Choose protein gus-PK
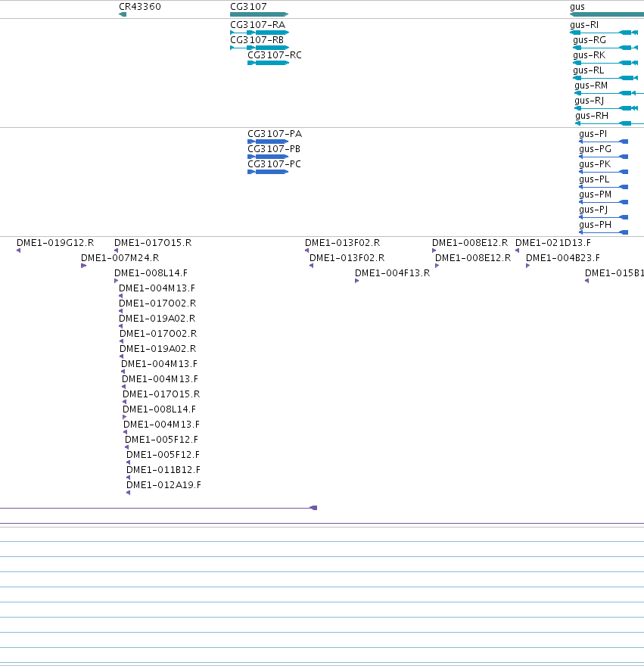This screenshot has height=666, width=644. click(x=604, y=172)
